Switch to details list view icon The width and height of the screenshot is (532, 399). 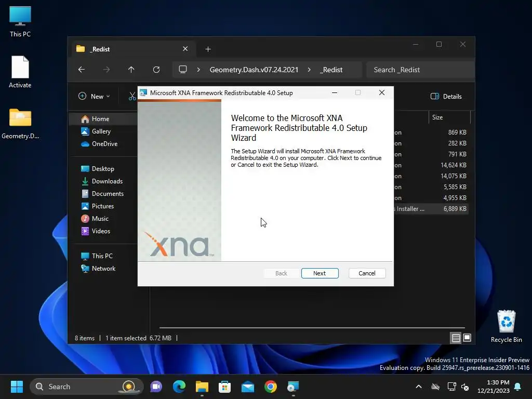pyautogui.click(x=456, y=338)
